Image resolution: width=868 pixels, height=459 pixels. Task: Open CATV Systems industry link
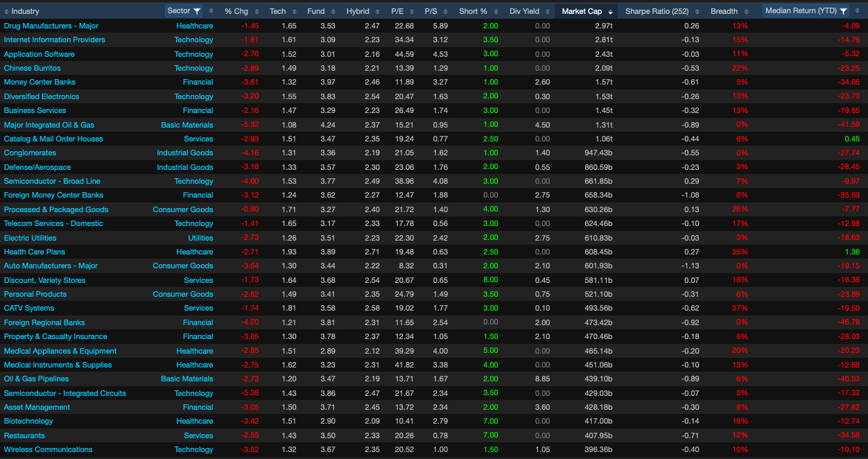pos(29,308)
